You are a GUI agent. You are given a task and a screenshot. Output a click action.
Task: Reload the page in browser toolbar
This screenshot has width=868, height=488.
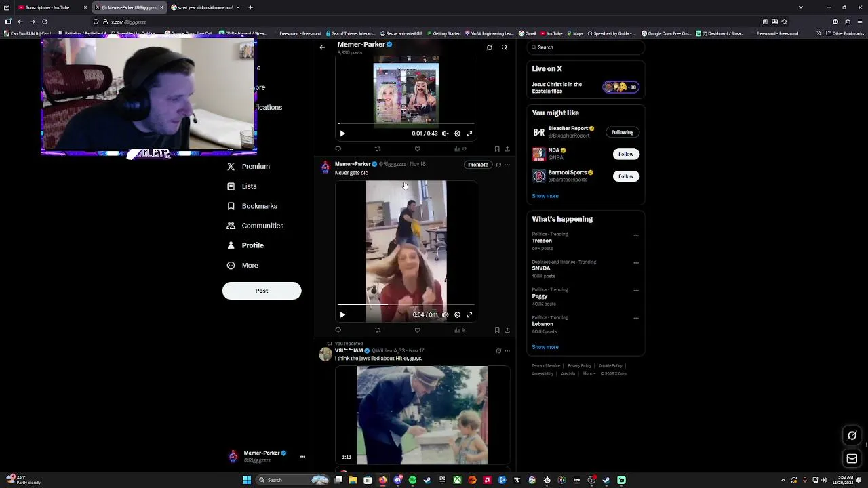coord(45,22)
